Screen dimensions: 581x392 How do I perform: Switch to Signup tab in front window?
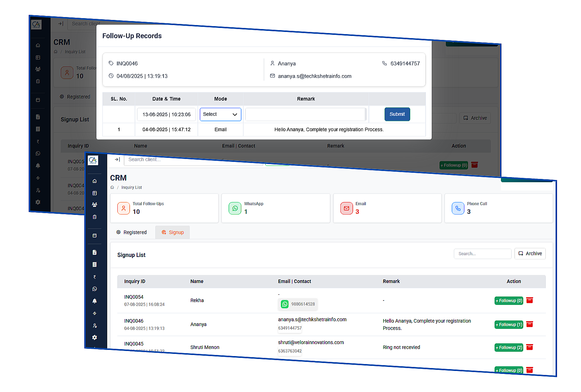173,232
